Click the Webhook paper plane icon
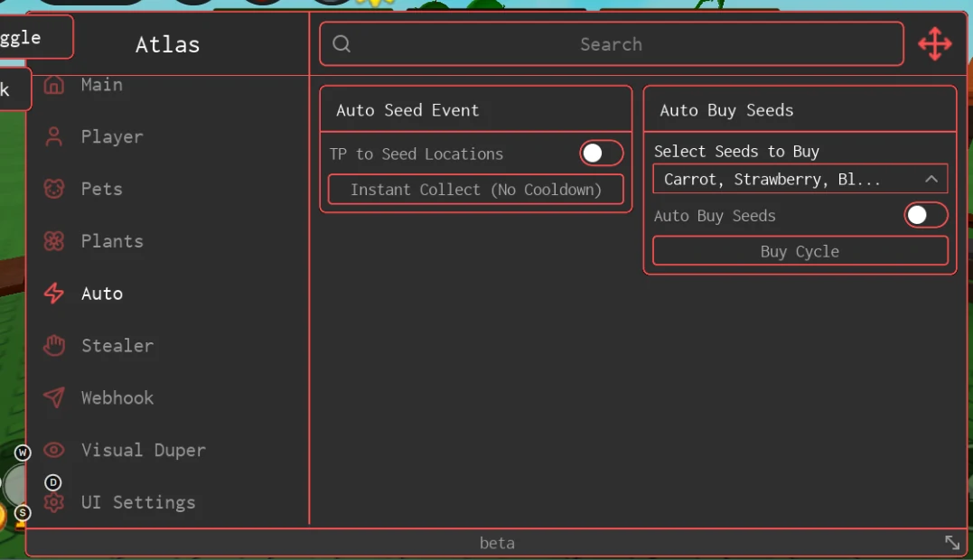973x560 pixels. pyautogui.click(x=54, y=397)
